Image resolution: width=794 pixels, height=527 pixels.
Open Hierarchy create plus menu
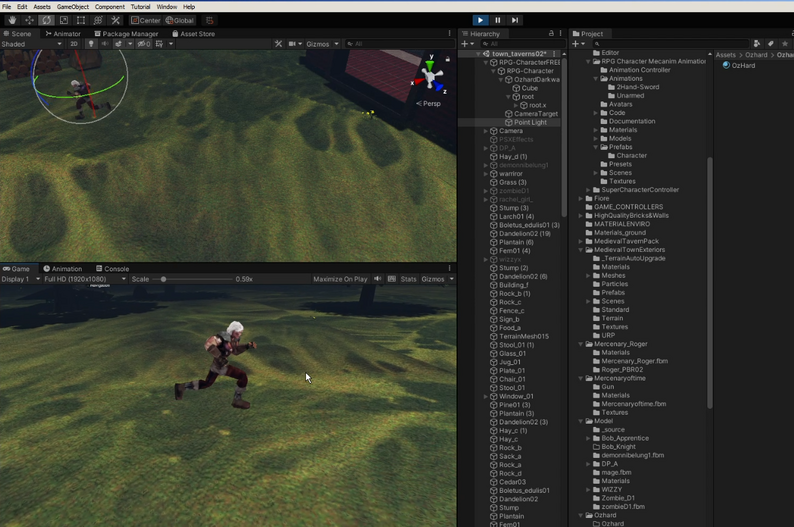(467, 44)
